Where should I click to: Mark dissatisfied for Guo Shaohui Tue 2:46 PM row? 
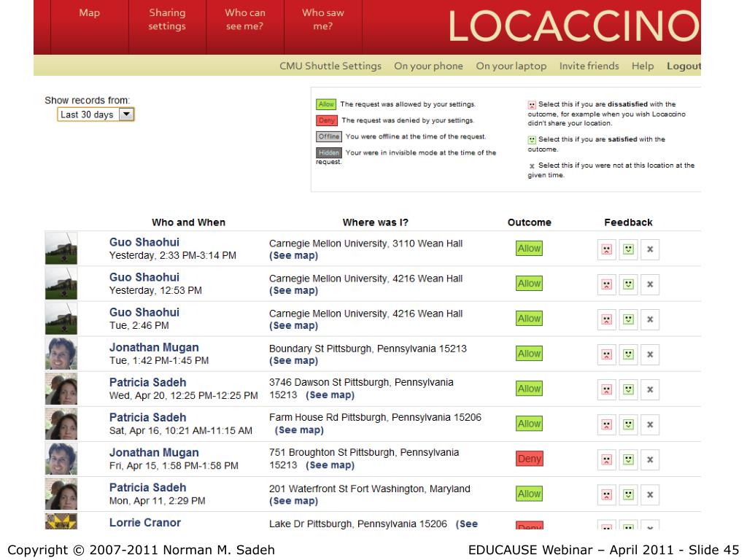[606, 319]
